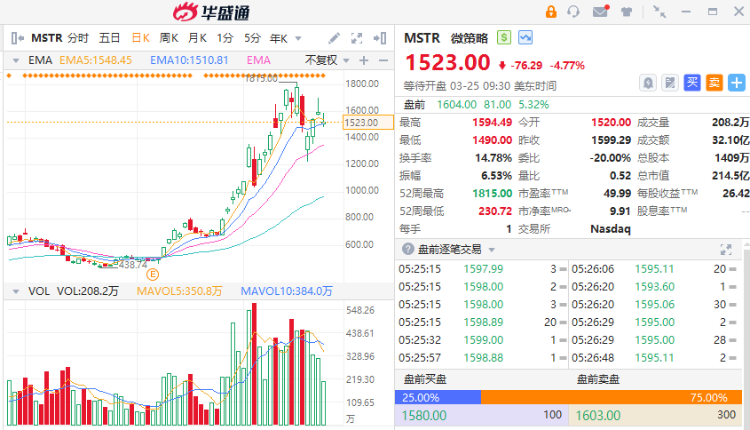
Task: Click the 75.00% orange sell ratio bar
Action: tap(611, 397)
